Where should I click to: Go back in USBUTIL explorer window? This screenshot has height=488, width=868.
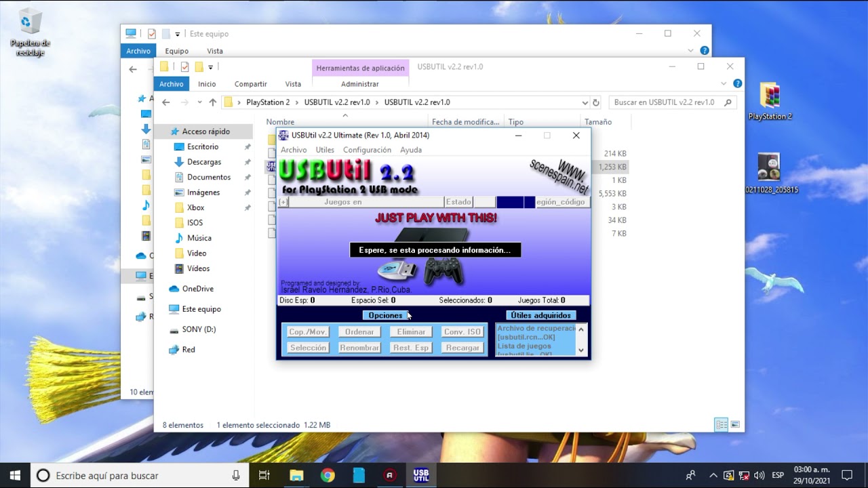click(166, 102)
